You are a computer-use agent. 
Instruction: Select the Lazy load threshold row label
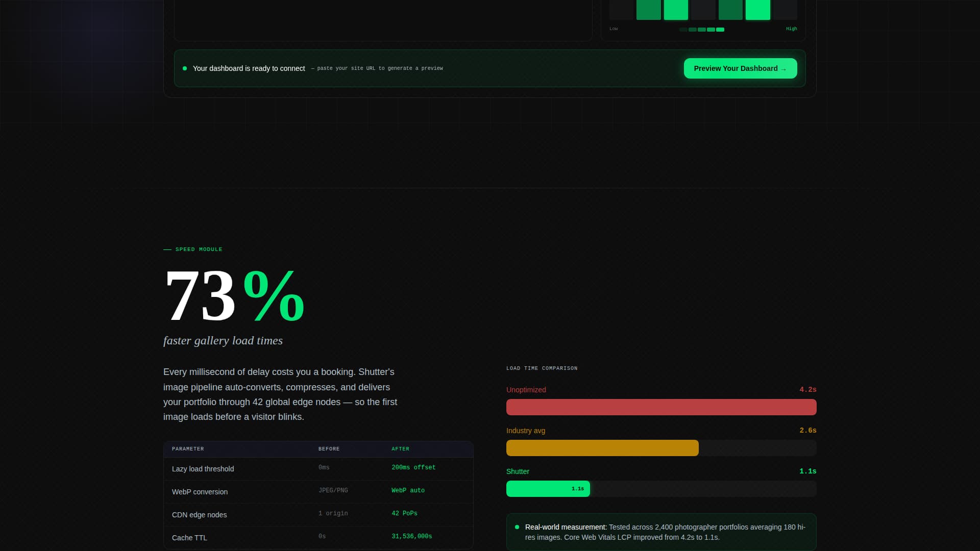[203, 469]
